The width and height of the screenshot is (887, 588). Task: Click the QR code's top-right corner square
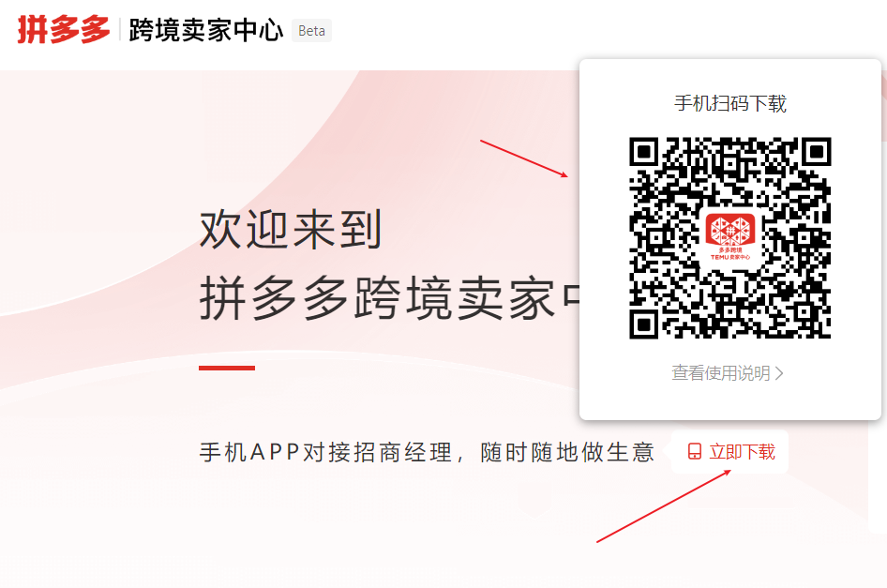point(817,152)
